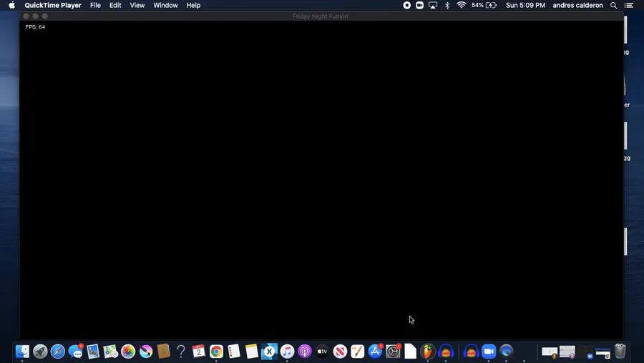
Task: Open Podcasts from the dock
Action: coord(305,352)
